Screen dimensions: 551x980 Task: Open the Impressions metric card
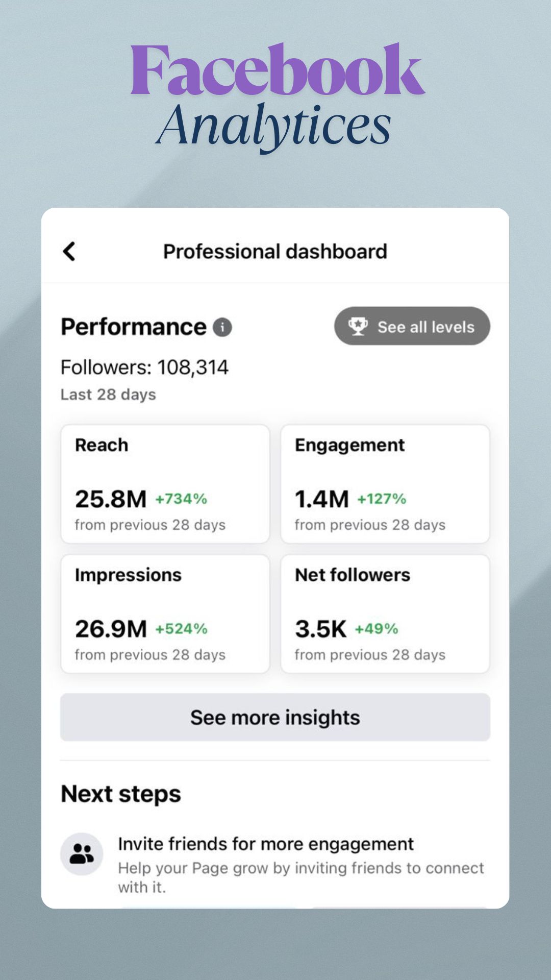(x=165, y=614)
